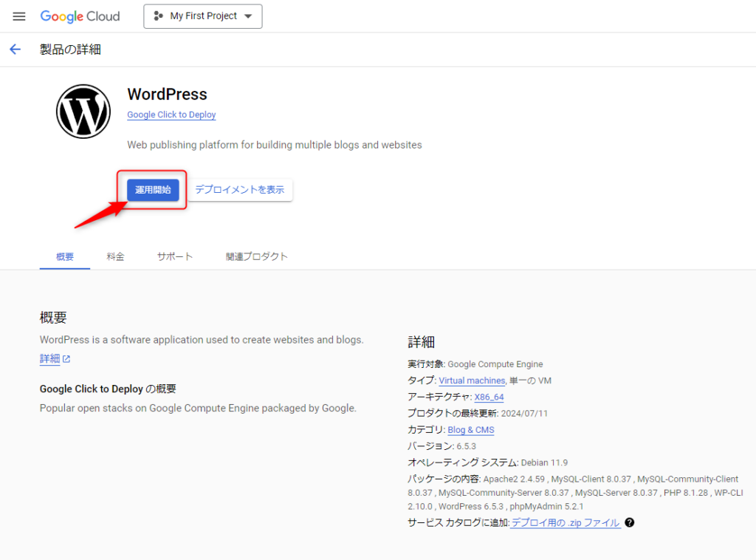
Task: Click the project icon in project selector
Action: (158, 16)
